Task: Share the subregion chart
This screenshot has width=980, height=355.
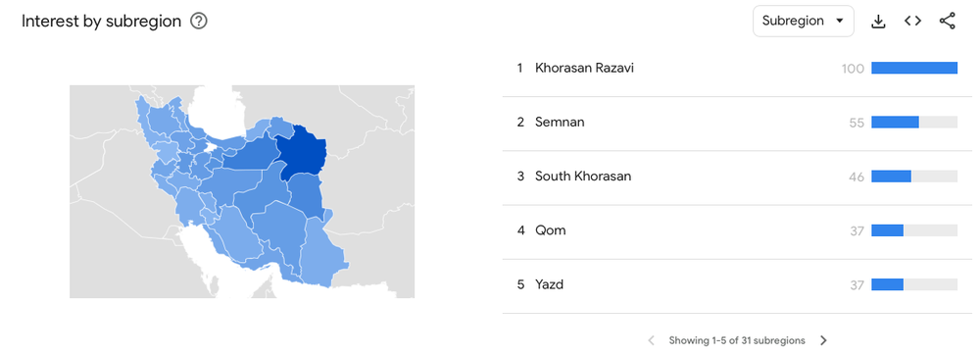Action: [x=948, y=21]
